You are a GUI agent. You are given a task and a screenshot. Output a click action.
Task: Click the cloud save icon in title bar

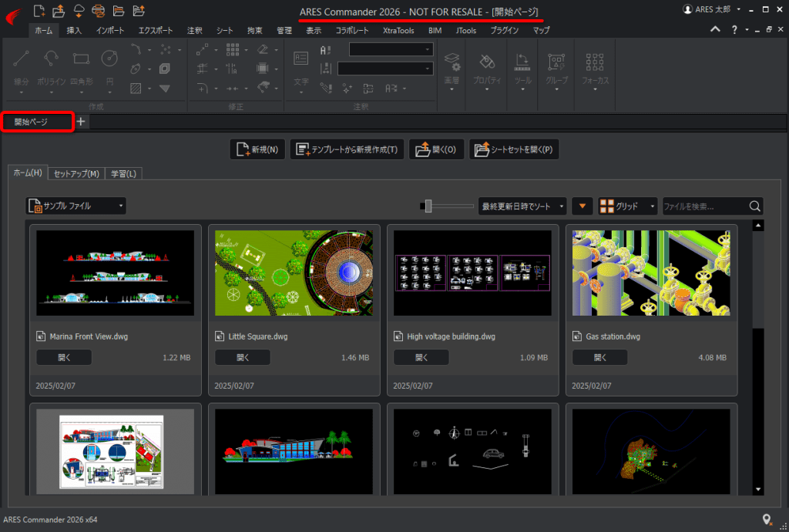tap(79, 10)
